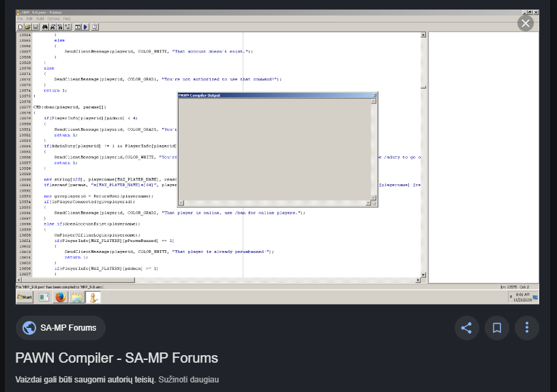557x392 pixels.
Task: Click the "already permabanned" message line
Action: 169,252
